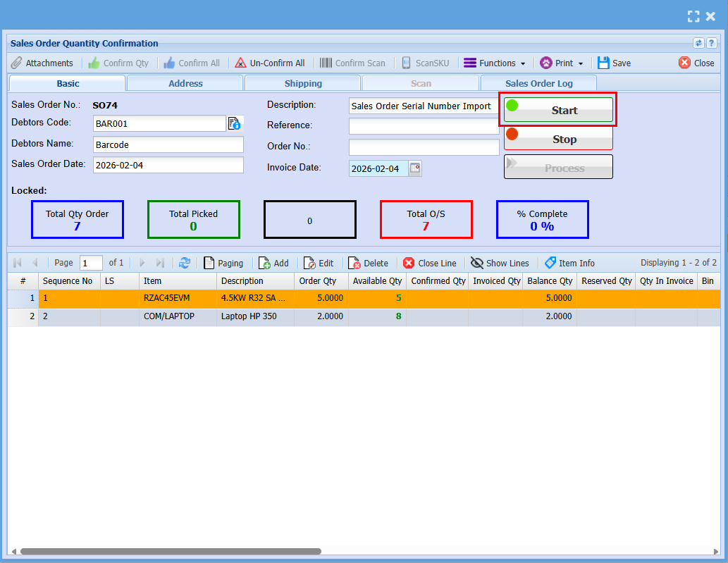Toggle the Paging option in grid toolbar

[x=209, y=263]
